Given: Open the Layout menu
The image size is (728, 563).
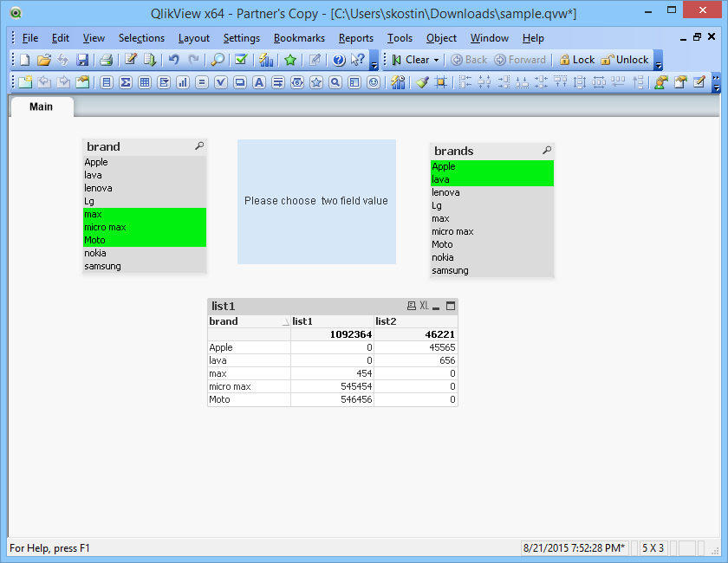Looking at the screenshot, I should coord(193,38).
